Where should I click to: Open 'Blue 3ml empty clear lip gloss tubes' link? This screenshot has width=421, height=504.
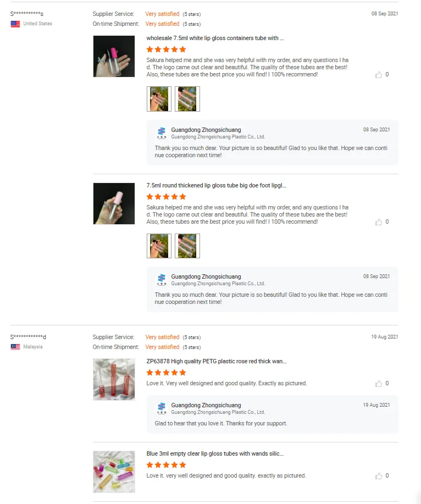(215, 453)
